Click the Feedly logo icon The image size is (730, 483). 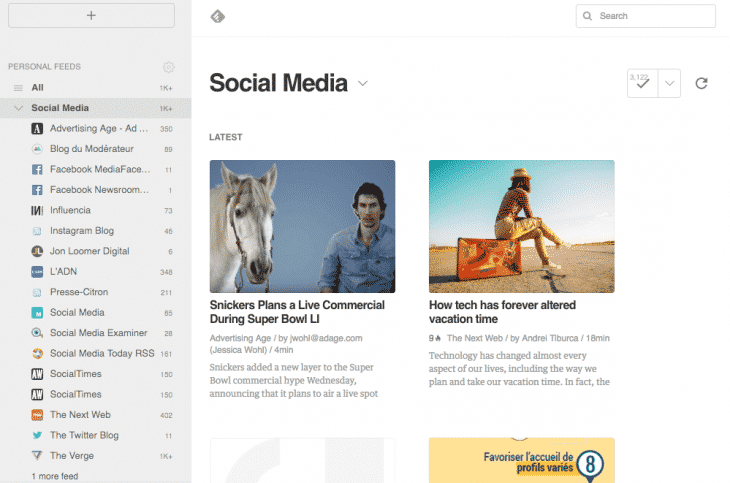click(218, 16)
